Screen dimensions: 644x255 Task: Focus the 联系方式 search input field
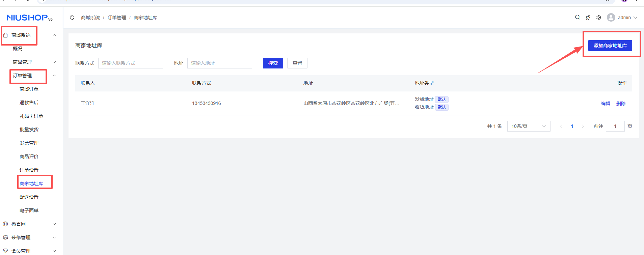[130, 63]
